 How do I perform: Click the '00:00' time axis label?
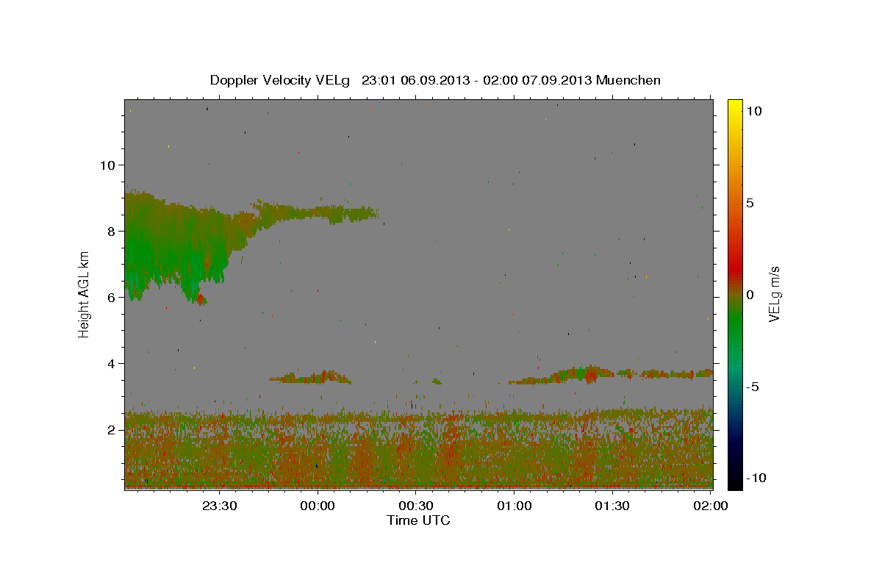(318, 506)
